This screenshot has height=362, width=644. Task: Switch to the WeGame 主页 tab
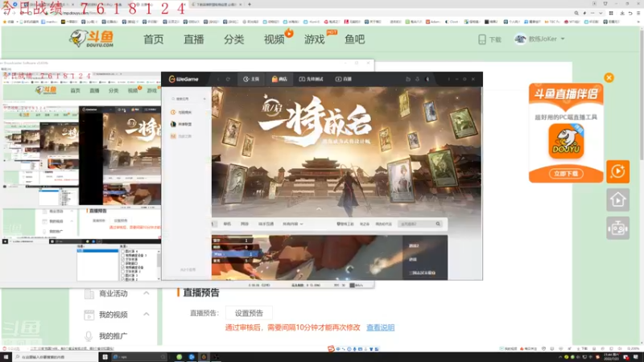[251, 79]
